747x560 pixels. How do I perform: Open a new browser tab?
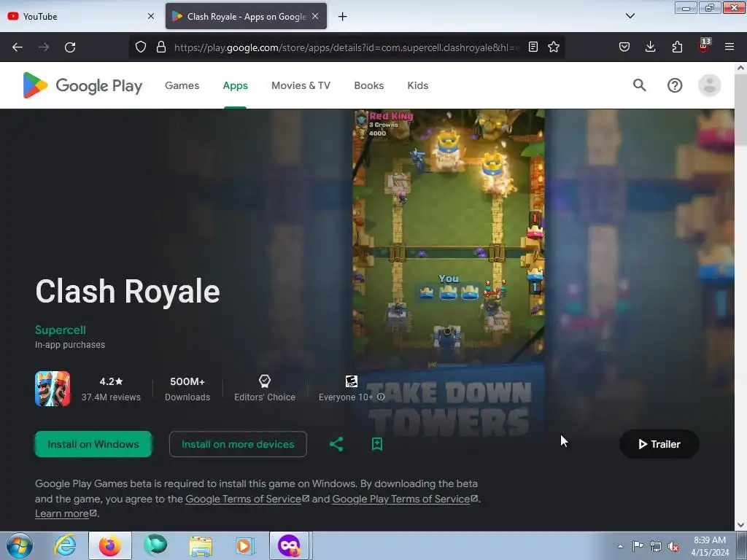click(342, 16)
